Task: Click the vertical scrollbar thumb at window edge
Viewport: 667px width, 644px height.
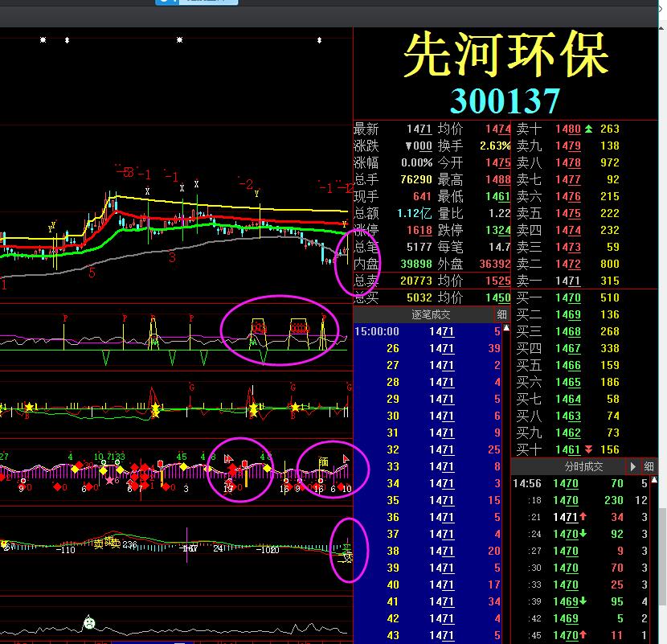Action: tap(663, 556)
